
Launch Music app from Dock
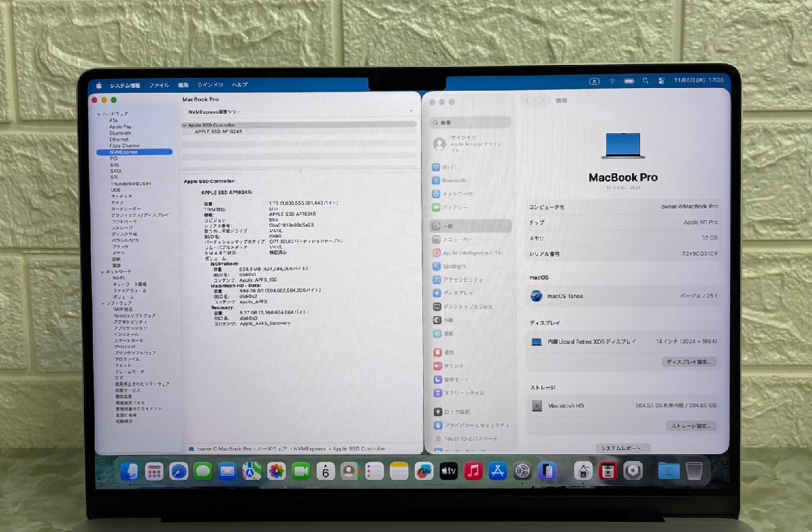473,471
